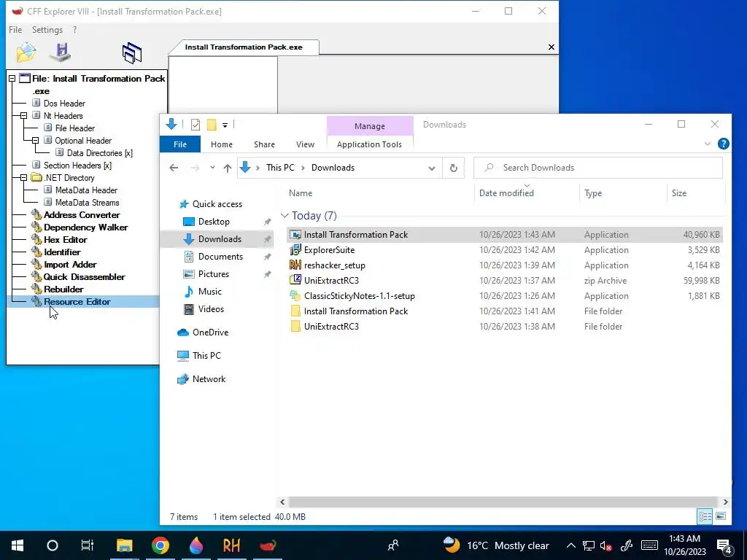Viewport: 747px width, 560px height.
Task: Open Desktop in navigation pane
Action: [x=214, y=222]
